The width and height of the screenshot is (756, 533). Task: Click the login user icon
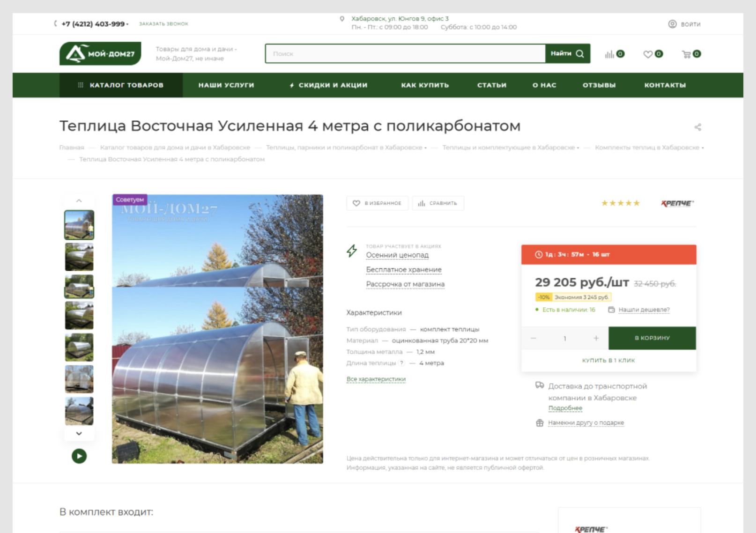[x=672, y=24]
